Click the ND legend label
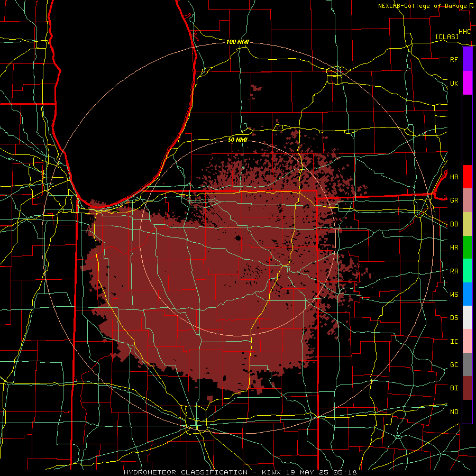The image size is (476, 476). (454, 412)
